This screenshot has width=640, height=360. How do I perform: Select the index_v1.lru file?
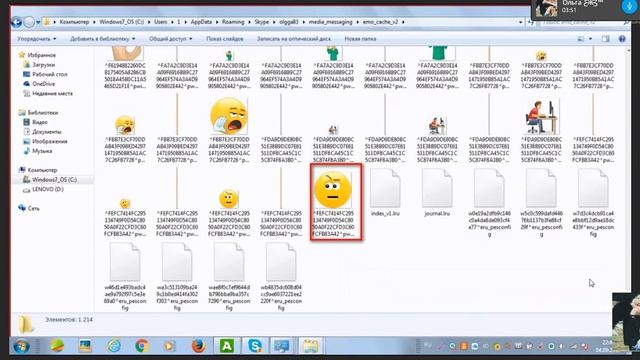pos(385,193)
